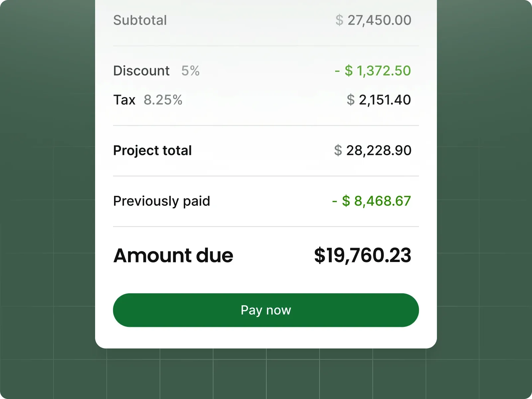The height and width of the screenshot is (399, 532).
Task: Click the green discount amount -$1,372.50
Action: click(372, 70)
